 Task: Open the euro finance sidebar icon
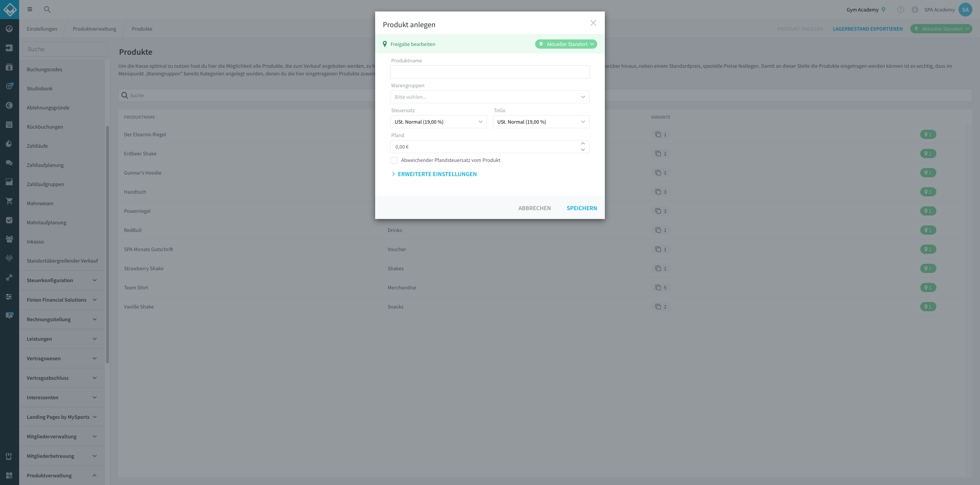point(9,105)
